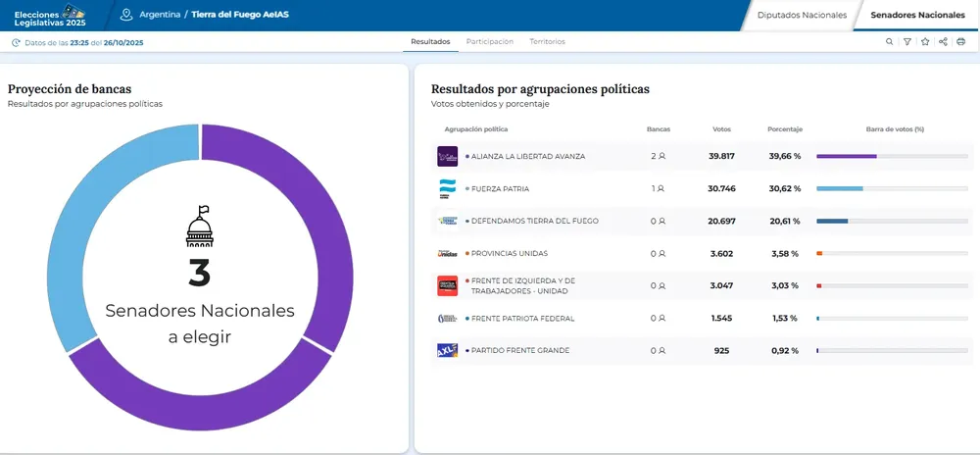Select the Senadores Nacionales tab
980x455 pixels.
point(917,15)
